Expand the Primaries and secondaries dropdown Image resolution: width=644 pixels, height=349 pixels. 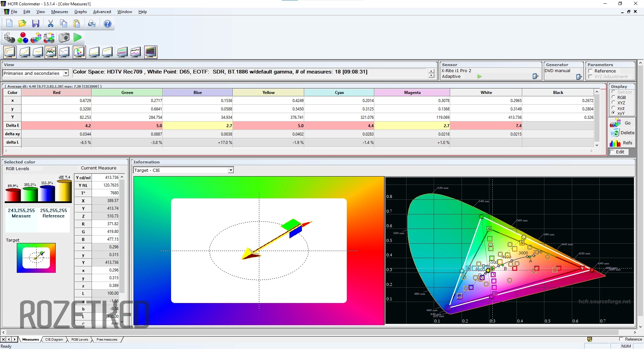click(66, 73)
